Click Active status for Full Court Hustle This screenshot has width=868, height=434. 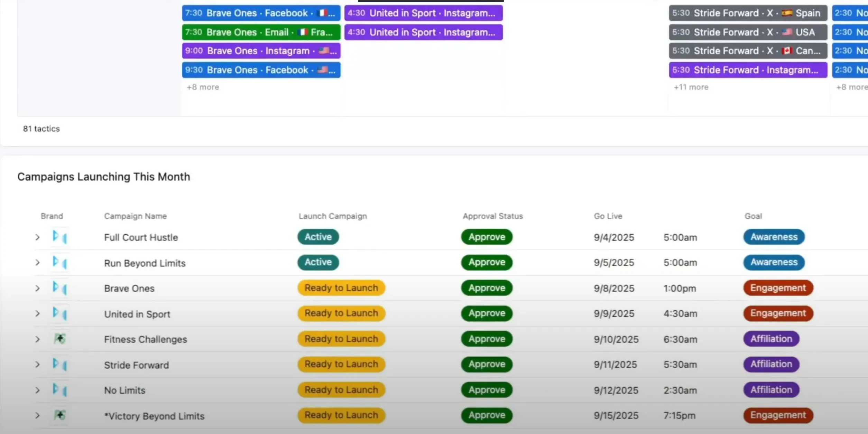click(x=318, y=237)
